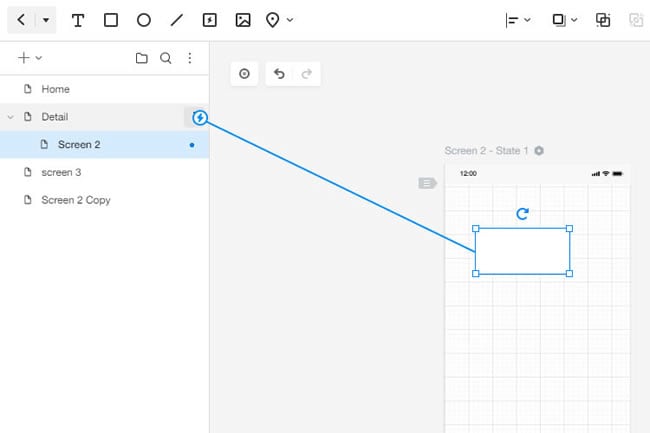The width and height of the screenshot is (650, 433).
Task: Click the blue dot on Screen 2 row
Action: [x=192, y=145]
